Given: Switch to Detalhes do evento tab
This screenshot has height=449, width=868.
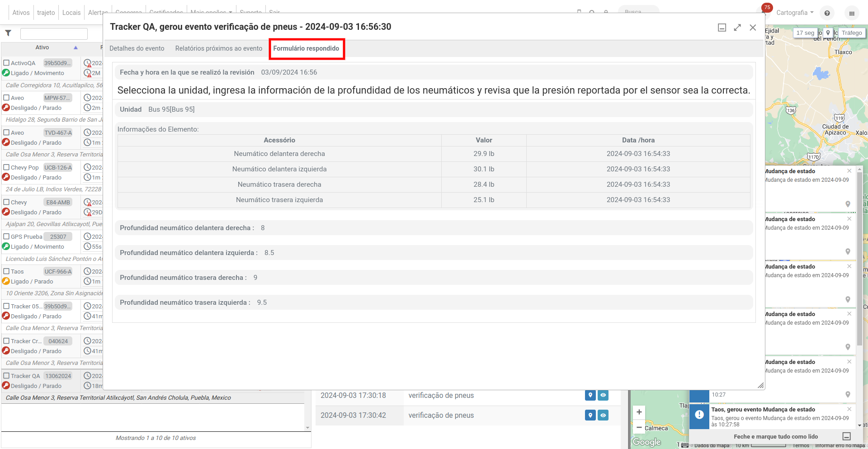Looking at the screenshot, I should pos(137,48).
